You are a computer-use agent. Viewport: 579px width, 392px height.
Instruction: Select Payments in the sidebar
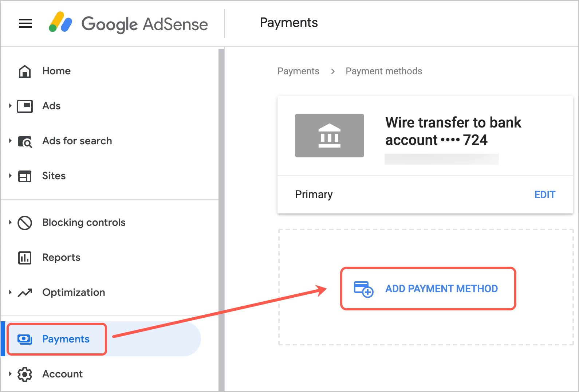pos(66,339)
